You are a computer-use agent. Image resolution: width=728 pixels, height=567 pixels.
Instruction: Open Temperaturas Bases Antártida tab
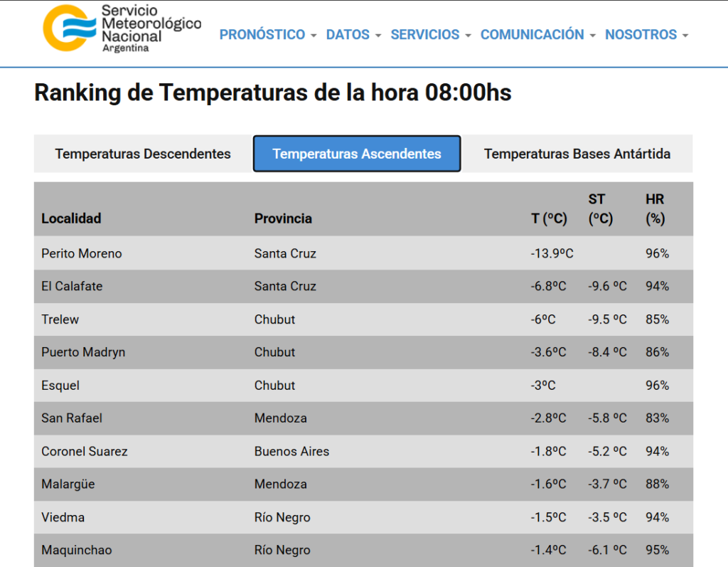[577, 154]
